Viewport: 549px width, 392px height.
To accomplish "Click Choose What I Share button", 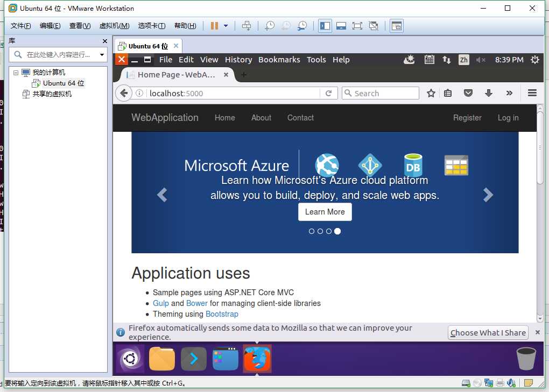I will pyautogui.click(x=488, y=332).
